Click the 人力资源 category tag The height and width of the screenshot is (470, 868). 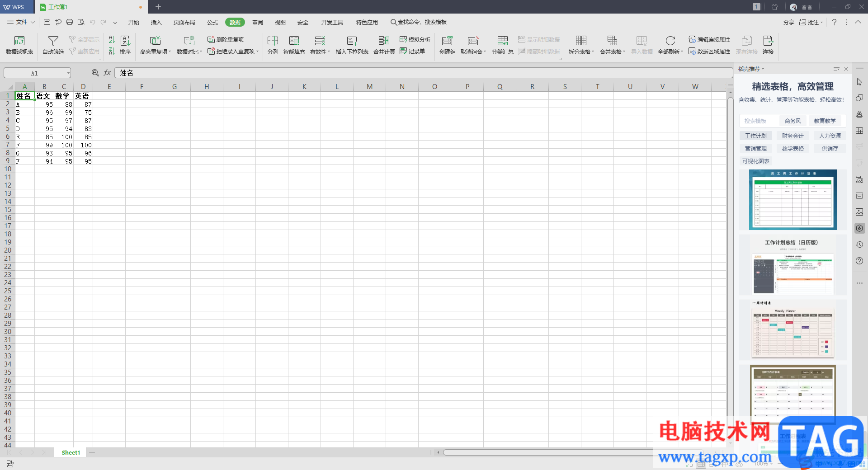point(830,136)
